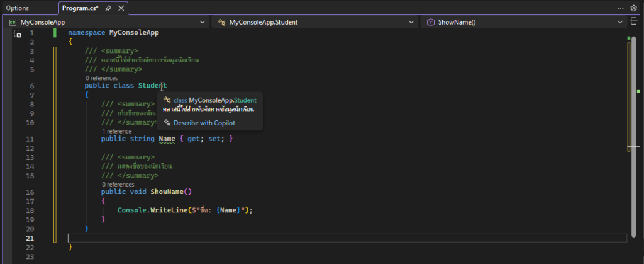
Task: Open '1 reference' CodeLens above Name property
Action: [x=116, y=131]
